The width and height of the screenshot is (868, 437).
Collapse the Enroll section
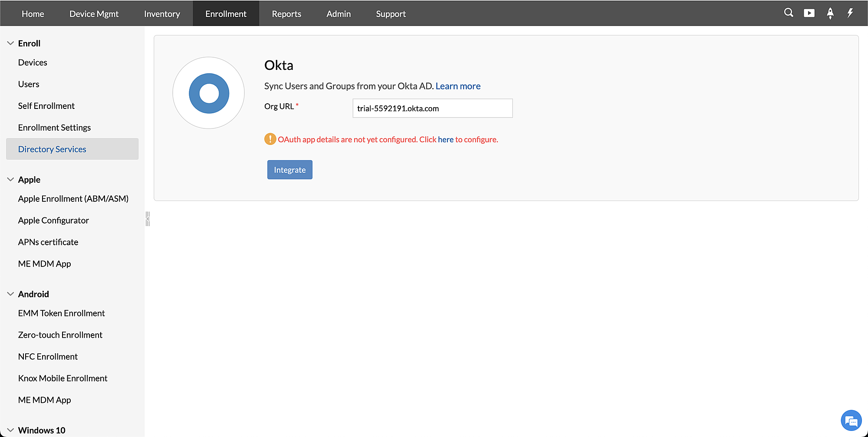[x=11, y=43]
